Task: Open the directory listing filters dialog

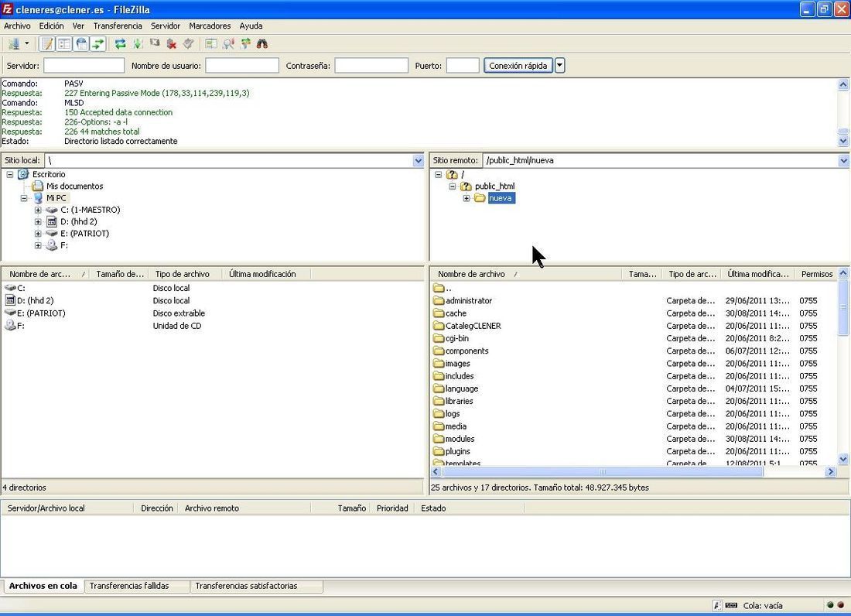Action: pos(211,44)
